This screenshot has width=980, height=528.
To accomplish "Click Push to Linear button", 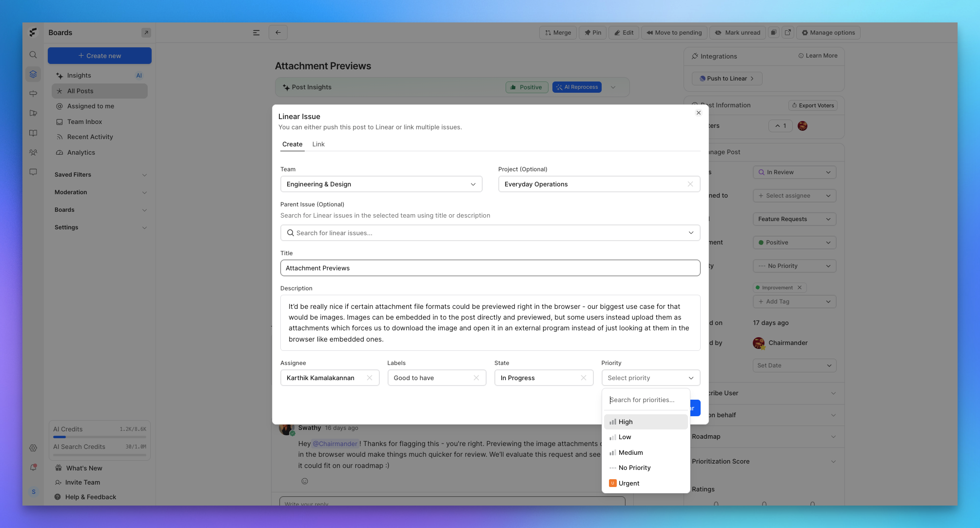I will [726, 79].
